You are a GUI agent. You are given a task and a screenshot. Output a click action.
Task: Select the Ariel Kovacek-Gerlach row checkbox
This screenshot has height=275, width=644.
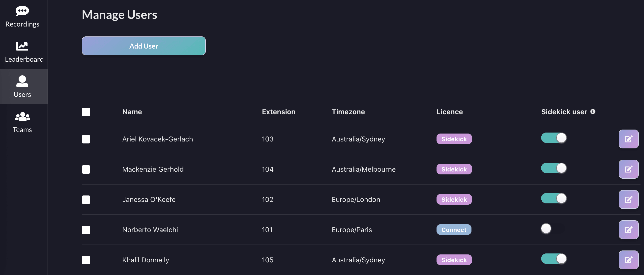tap(86, 139)
